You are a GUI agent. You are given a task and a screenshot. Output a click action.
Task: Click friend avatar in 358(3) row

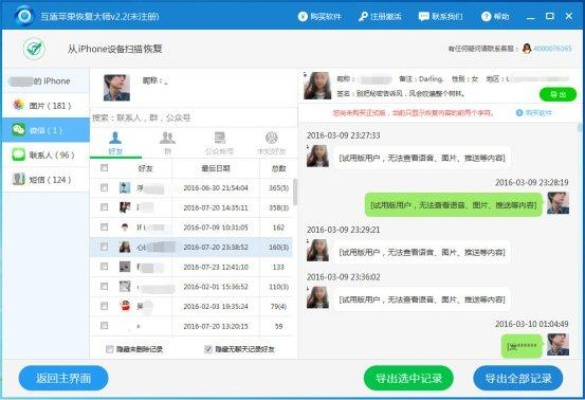click(125, 207)
